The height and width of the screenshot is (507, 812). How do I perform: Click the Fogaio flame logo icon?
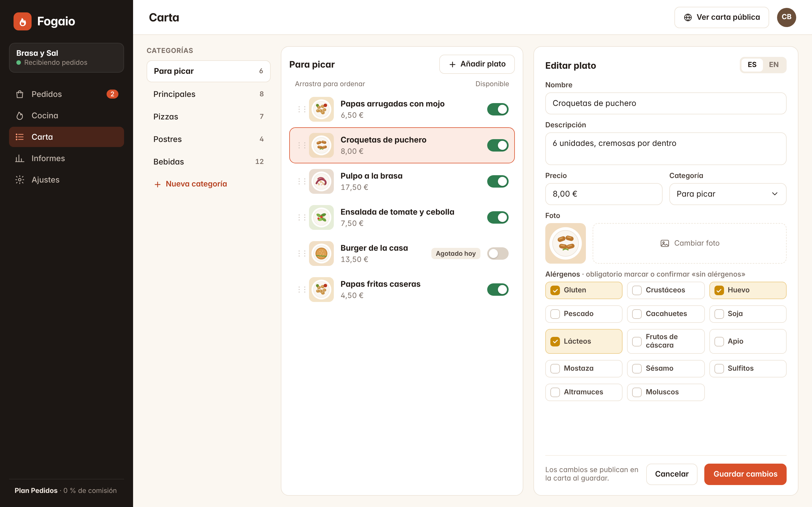(x=23, y=21)
